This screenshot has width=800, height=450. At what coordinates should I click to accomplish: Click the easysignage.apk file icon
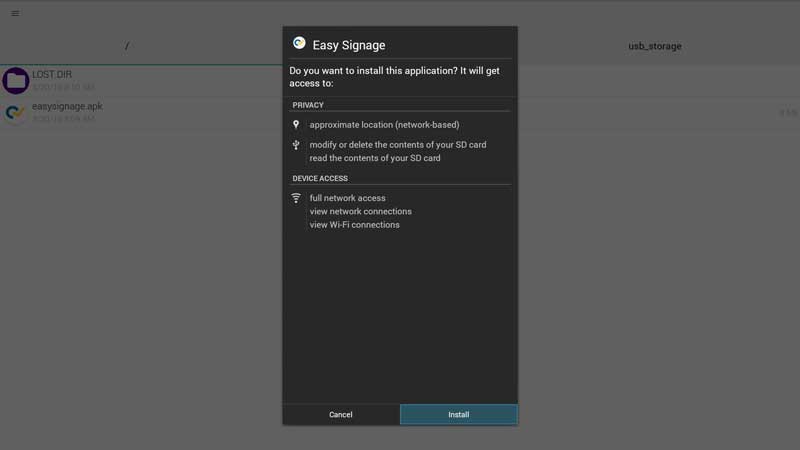coord(15,113)
